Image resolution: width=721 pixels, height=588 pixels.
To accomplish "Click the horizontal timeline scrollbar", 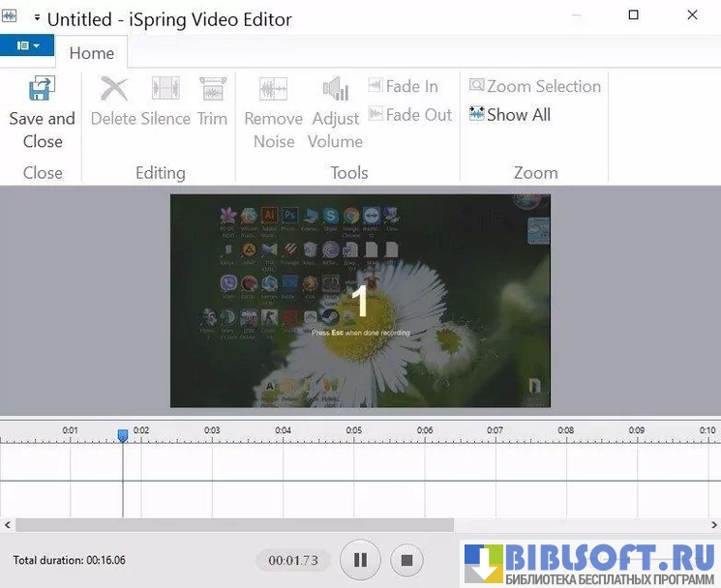I will tap(234, 524).
